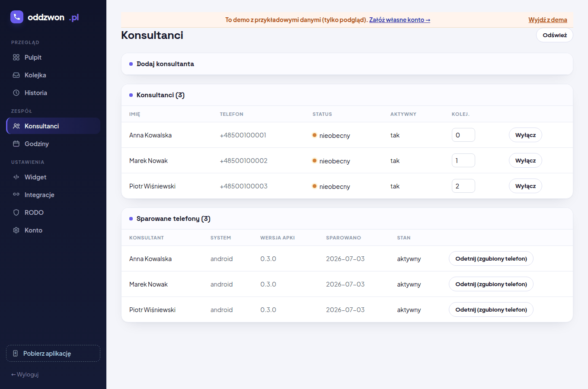Image resolution: width=588 pixels, height=389 pixels.
Task: Click Marek Nowak in Sparowane telefony table
Action: (148, 284)
